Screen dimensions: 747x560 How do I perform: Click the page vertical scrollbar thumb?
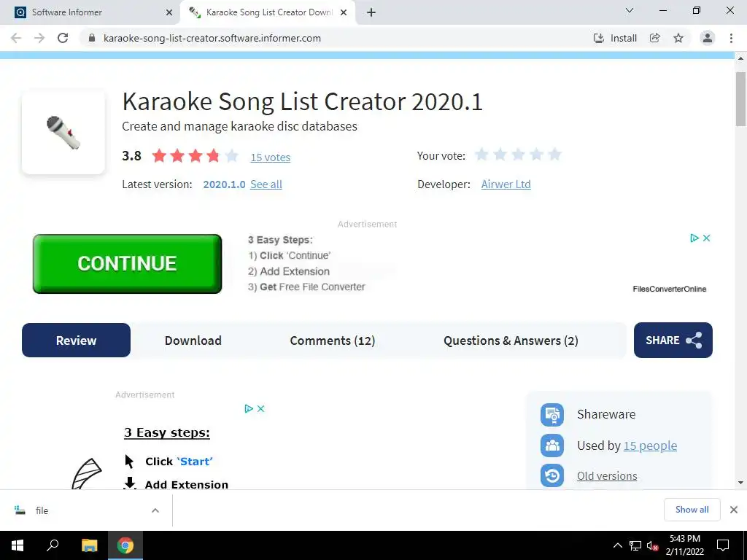[x=740, y=99]
